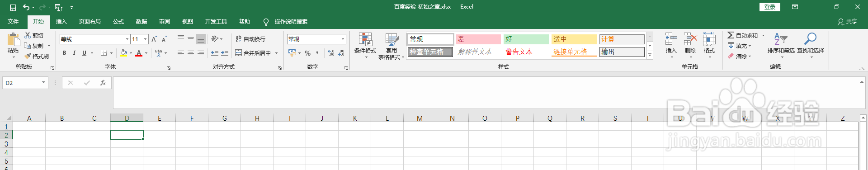Screen dimensions: 868x170
Task: Click 自动求和 AutoSum button
Action: [742, 35]
